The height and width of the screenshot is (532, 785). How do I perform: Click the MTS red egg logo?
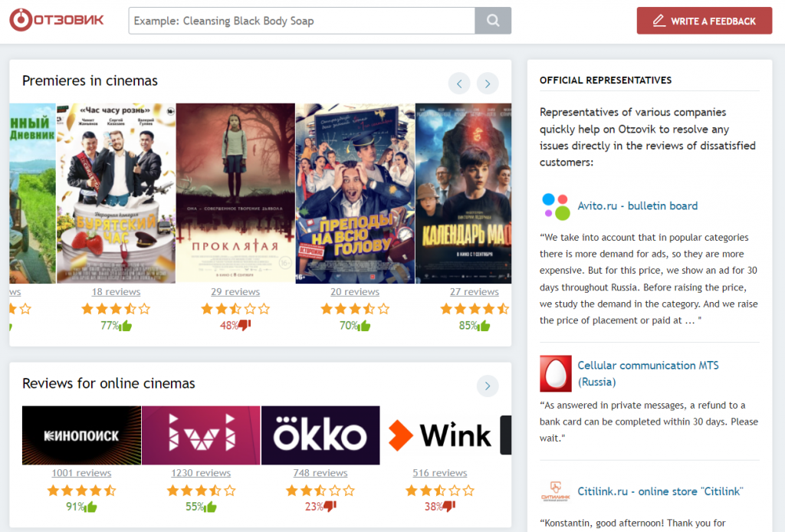tap(556, 373)
